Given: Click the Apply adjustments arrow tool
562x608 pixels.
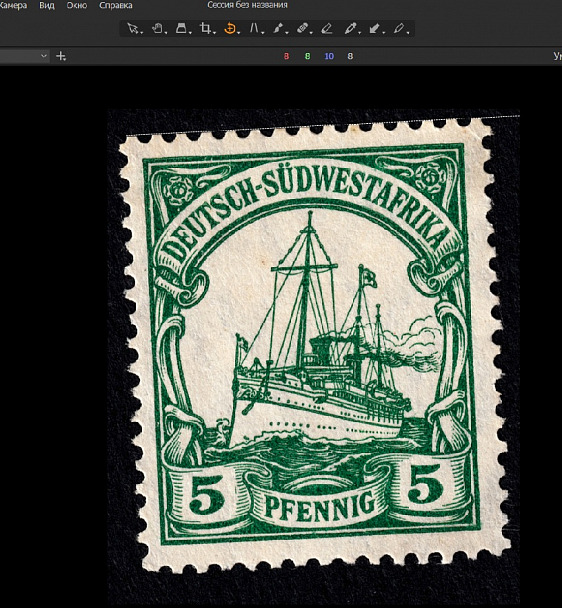Looking at the screenshot, I should pos(374,29).
